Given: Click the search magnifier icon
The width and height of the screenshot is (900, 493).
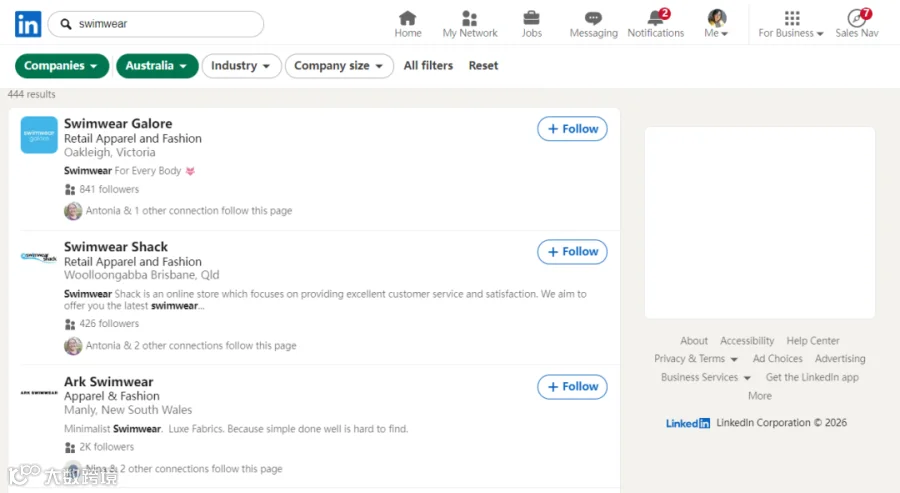Looking at the screenshot, I should click(x=66, y=24).
